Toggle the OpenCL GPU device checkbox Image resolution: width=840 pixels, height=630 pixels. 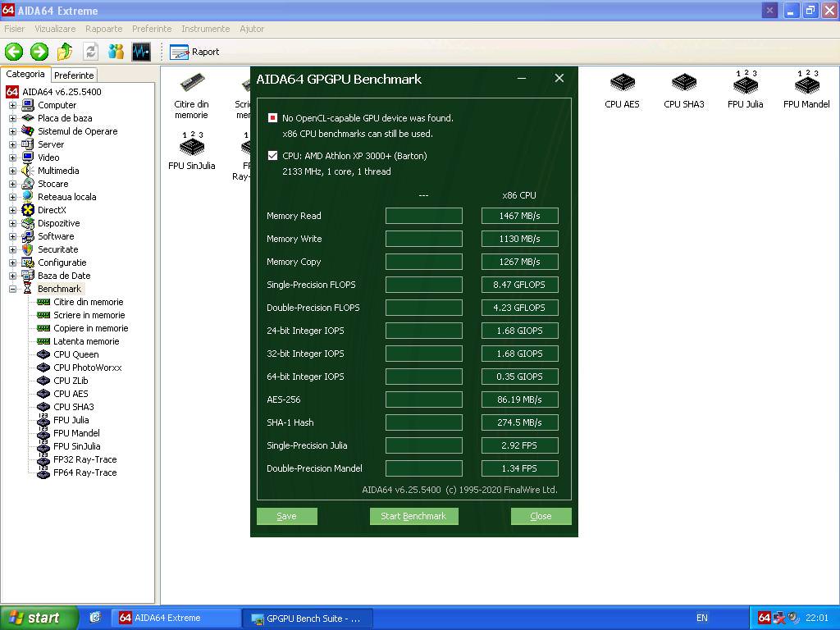(x=272, y=118)
